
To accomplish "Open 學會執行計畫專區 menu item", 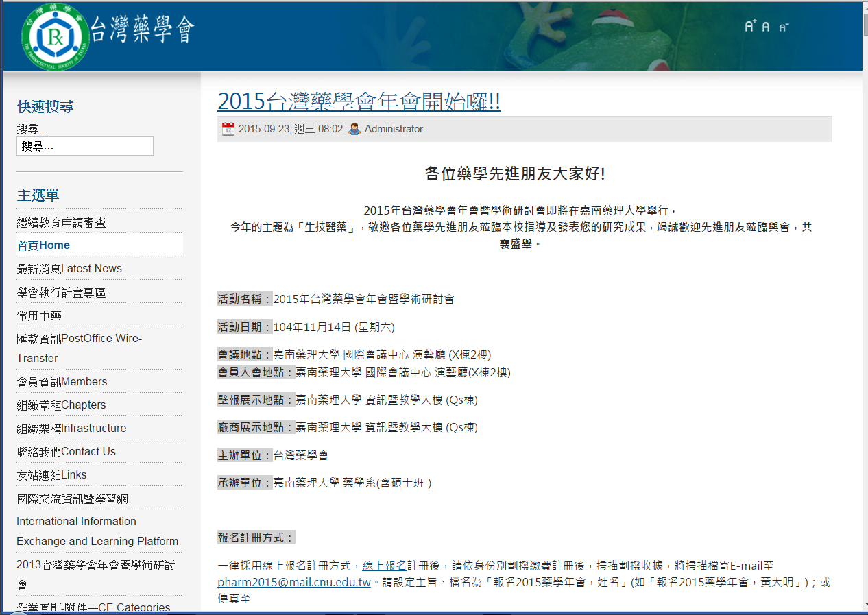I will (x=62, y=293).
